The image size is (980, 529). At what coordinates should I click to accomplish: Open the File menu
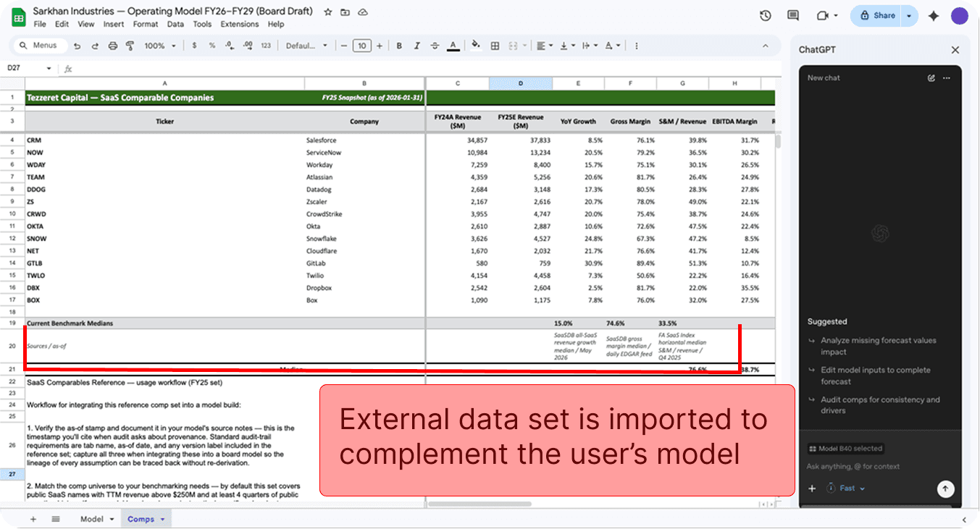(x=40, y=24)
